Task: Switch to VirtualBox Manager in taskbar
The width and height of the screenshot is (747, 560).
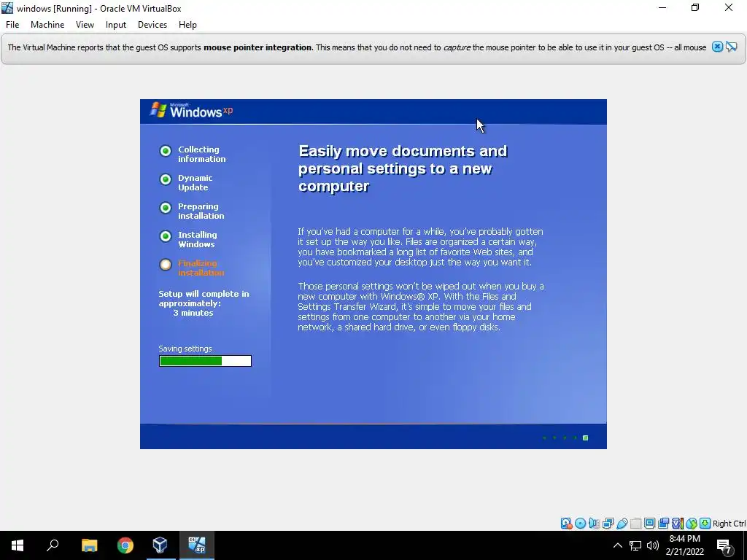Action: (160, 545)
